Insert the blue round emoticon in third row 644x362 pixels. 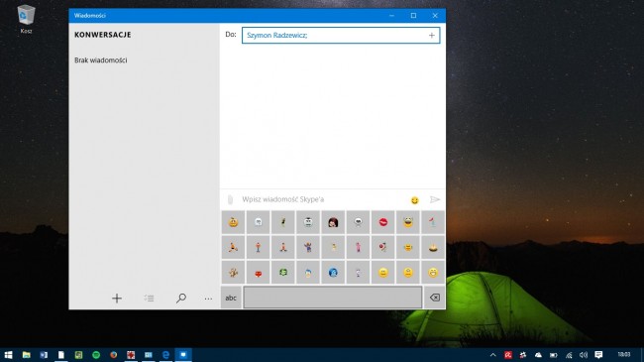[x=333, y=273]
